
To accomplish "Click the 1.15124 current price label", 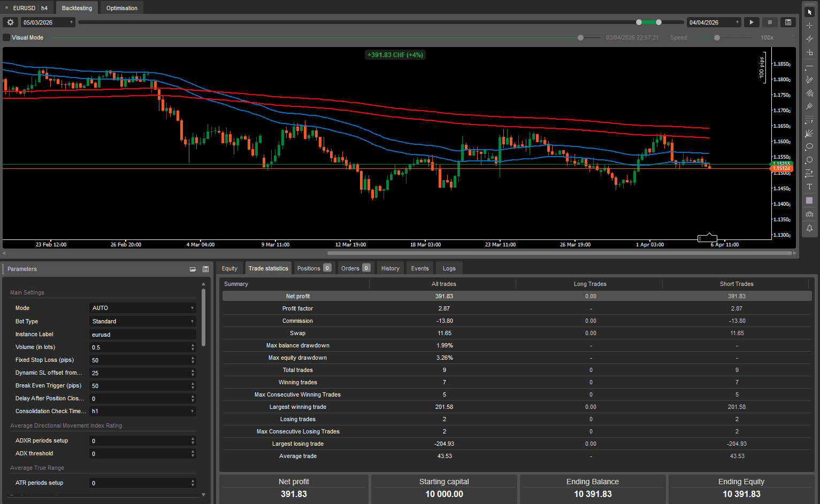I will pos(782,168).
